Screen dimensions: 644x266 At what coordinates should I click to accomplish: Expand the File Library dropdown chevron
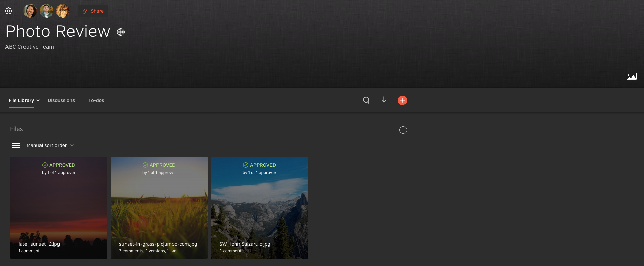pos(38,100)
